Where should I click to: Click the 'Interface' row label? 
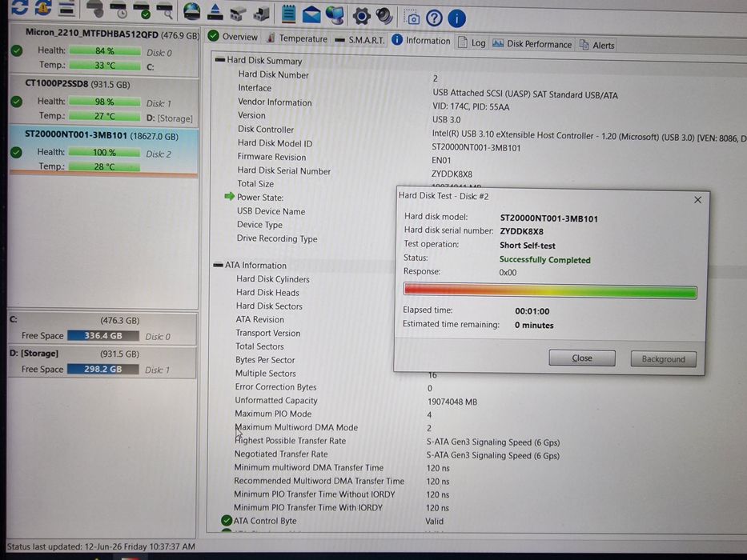pyautogui.click(x=255, y=88)
